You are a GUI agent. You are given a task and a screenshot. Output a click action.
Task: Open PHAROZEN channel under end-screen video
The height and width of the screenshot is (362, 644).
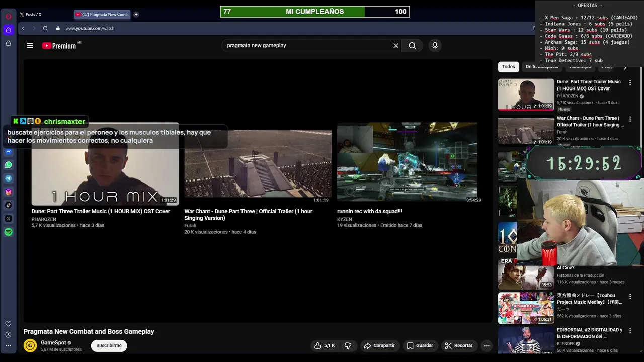(44, 219)
